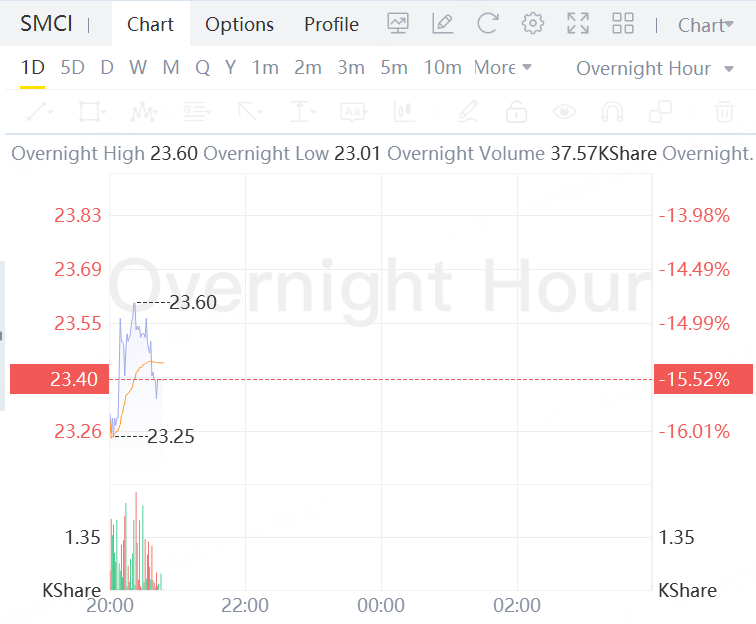Image resolution: width=756 pixels, height=624 pixels.
Task: Open the Chart dropdown at top right
Action: 705,25
